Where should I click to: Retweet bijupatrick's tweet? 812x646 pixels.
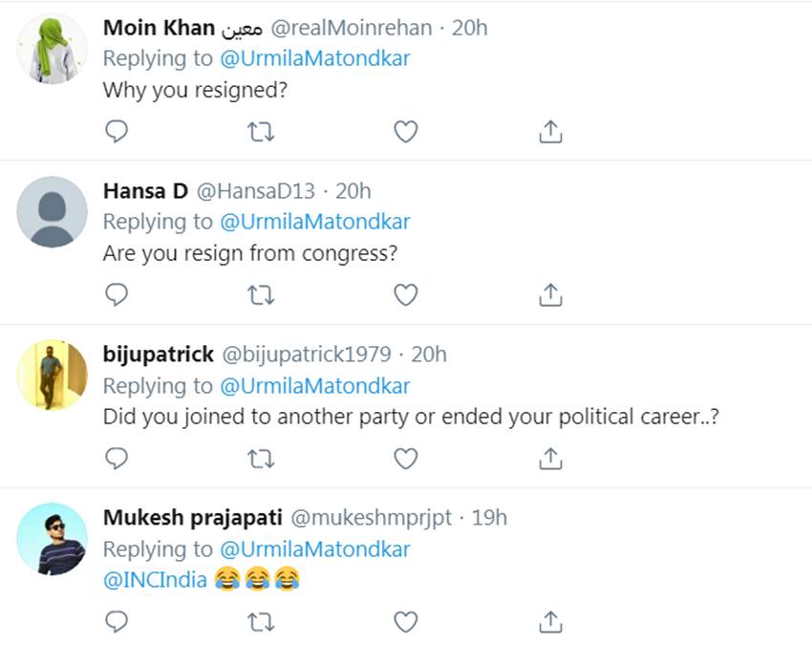pyautogui.click(x=261, y=459)
